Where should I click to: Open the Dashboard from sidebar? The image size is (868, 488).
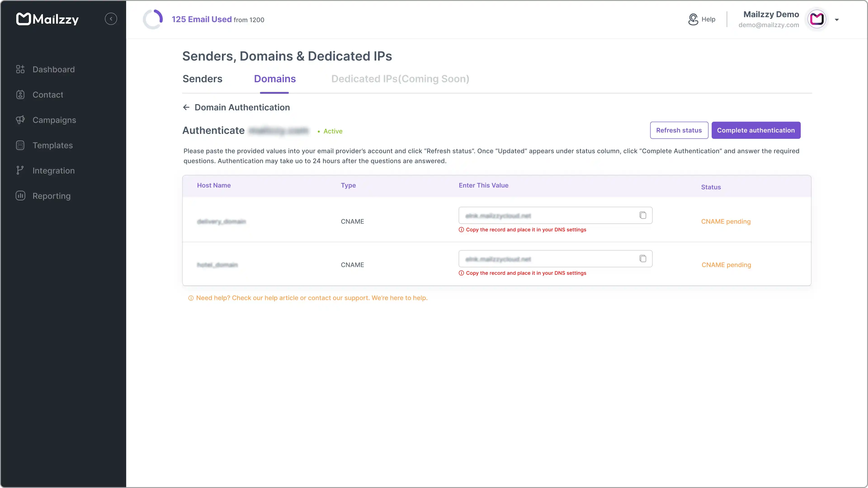[54, 69]
